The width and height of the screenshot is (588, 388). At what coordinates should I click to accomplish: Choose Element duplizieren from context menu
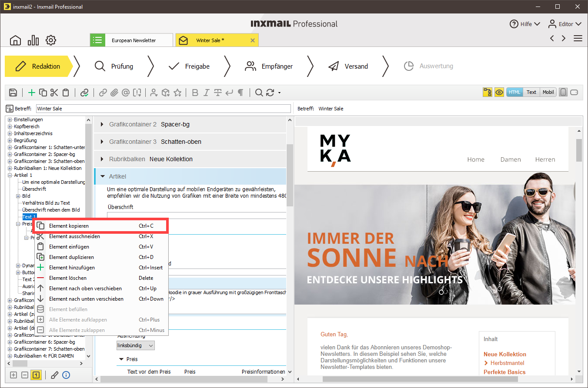(100, 257)
